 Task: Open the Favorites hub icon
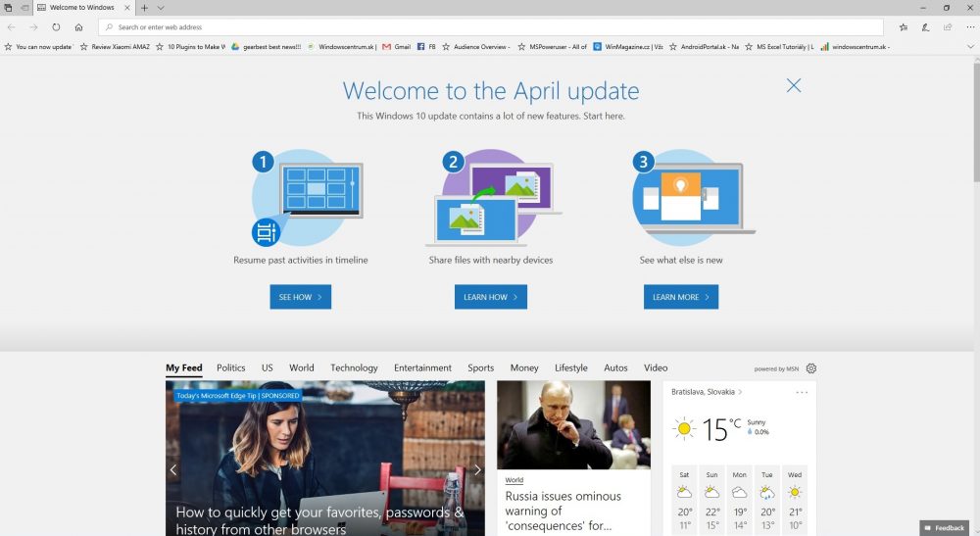click(x=904, y=26)
